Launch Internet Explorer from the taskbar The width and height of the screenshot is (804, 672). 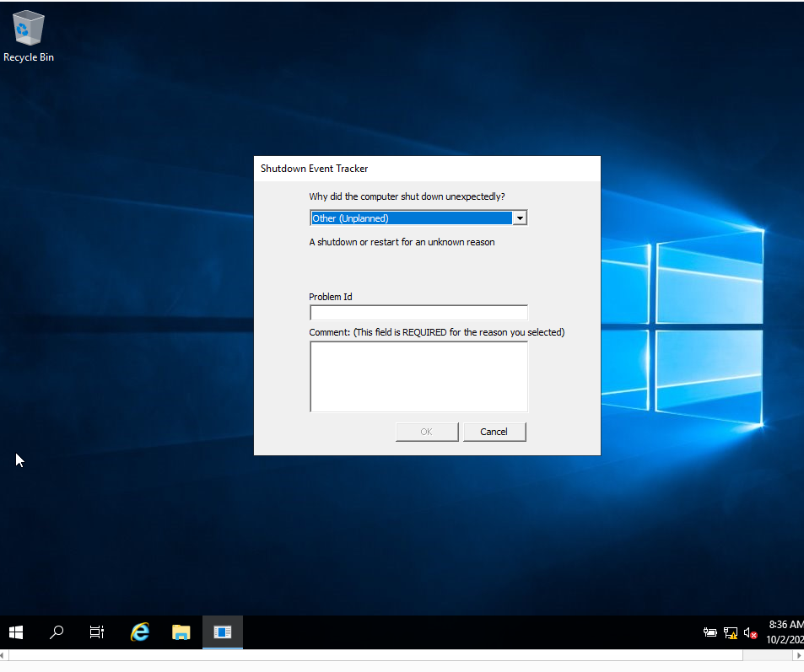(140, 632)
